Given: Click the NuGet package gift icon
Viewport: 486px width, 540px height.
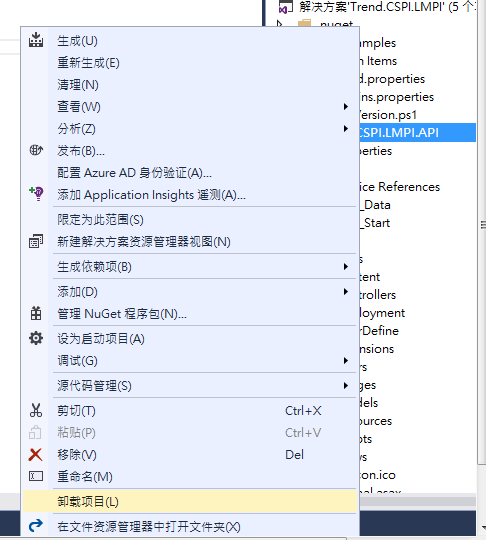Looking at the screenshot, I should pos(36,313).
